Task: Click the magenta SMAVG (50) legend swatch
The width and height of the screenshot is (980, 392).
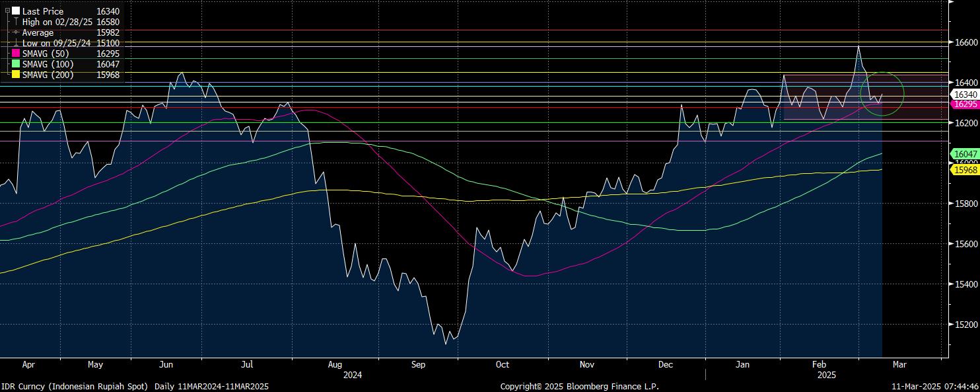Action: click(x=16, y=54)
